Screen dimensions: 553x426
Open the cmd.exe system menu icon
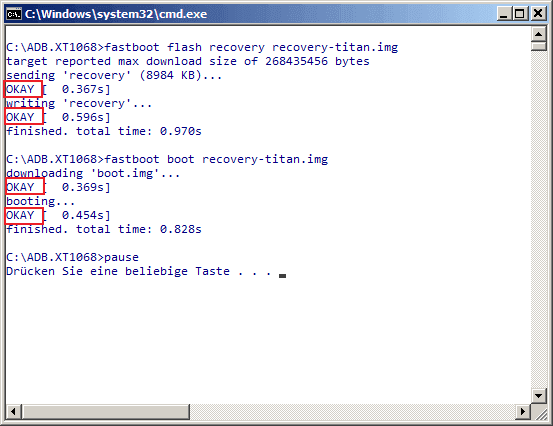[x=14, y=14]
